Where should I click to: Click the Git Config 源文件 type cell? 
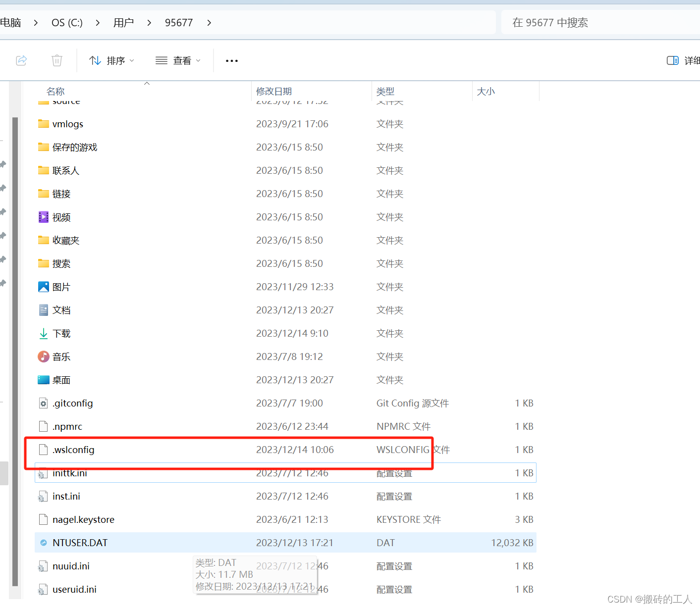coord(413,403)
